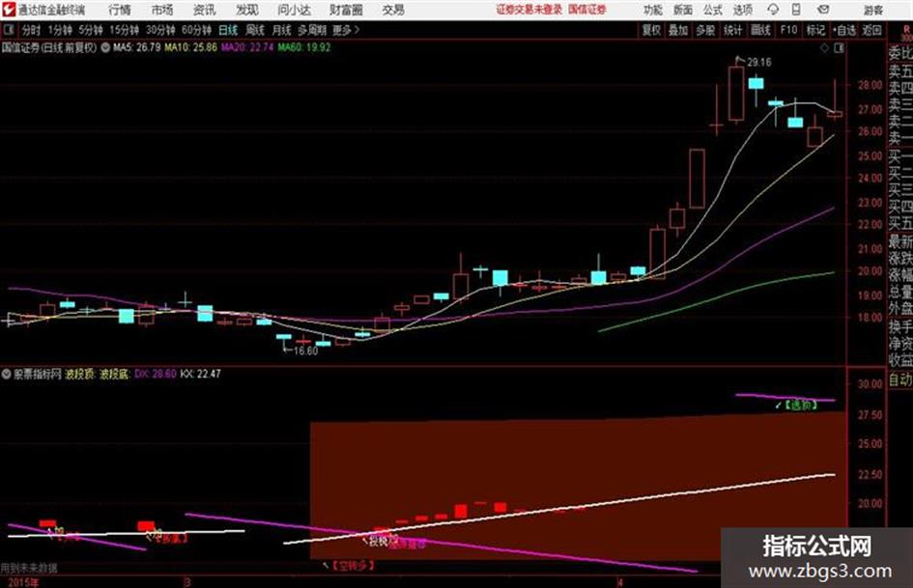Click the 叠加 overlay toolbar button

click(x=678, y=30)
